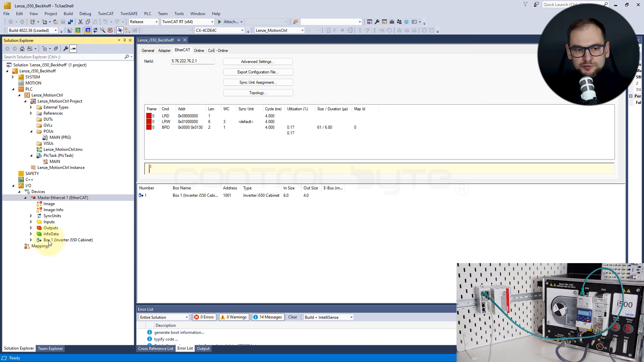Click the notifications filter funnel icon
Screen dimensions: 644x362
526,4
